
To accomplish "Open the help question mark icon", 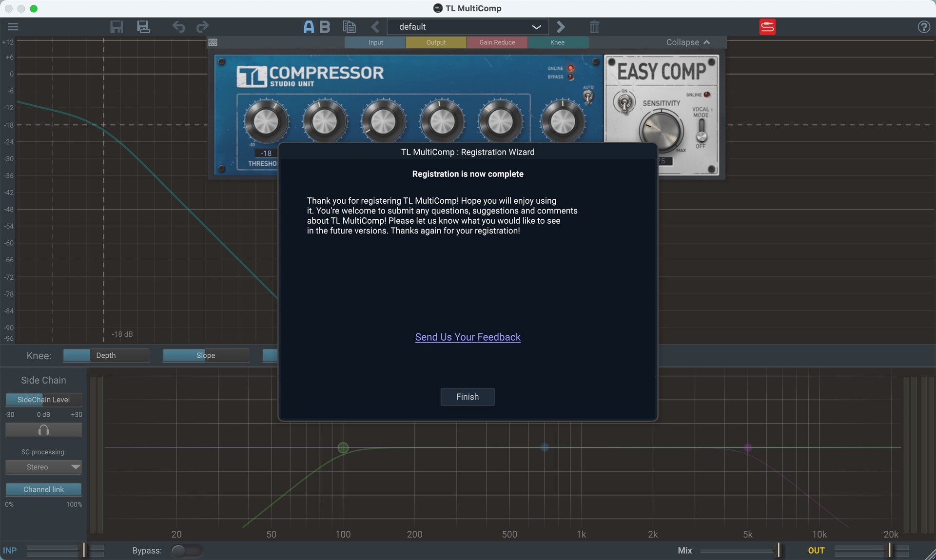I will [924, 27].
